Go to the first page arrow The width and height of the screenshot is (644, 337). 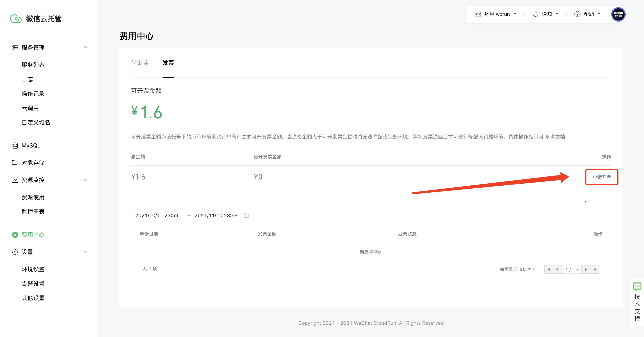549,269
